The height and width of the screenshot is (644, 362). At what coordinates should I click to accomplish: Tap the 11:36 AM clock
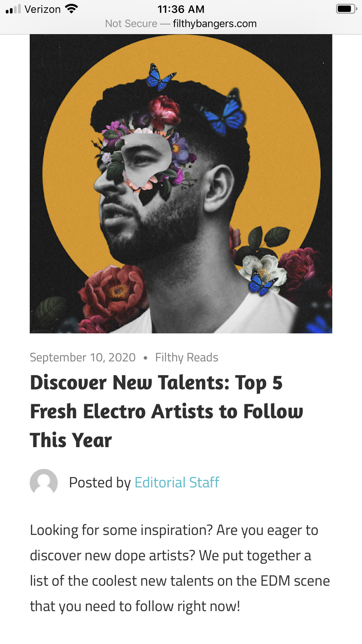click(181, 9)
